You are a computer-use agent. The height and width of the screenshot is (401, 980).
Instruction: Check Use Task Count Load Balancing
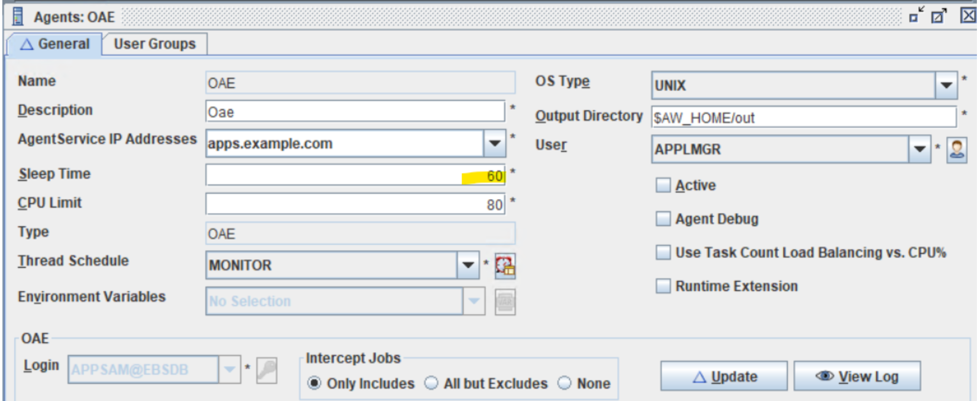point(663,252)
